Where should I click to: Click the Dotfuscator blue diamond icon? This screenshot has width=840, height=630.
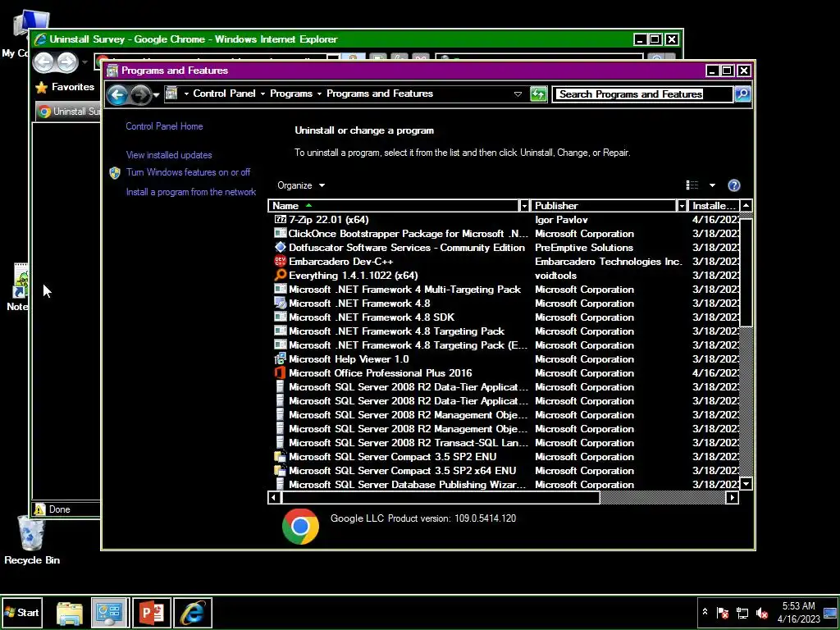pos(281,247)
